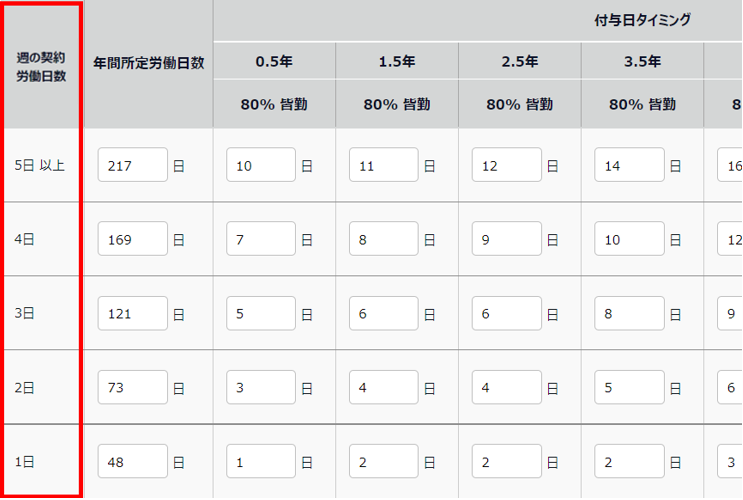
Task: Click annual working days field showing 217
Action: (x=133, y=165)
